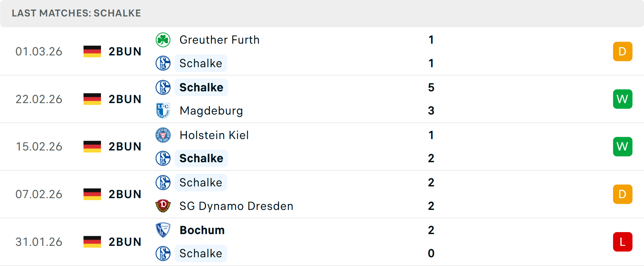Select the Bochum club logo
This screenshot has width=644, height=266.
(163, 230)
